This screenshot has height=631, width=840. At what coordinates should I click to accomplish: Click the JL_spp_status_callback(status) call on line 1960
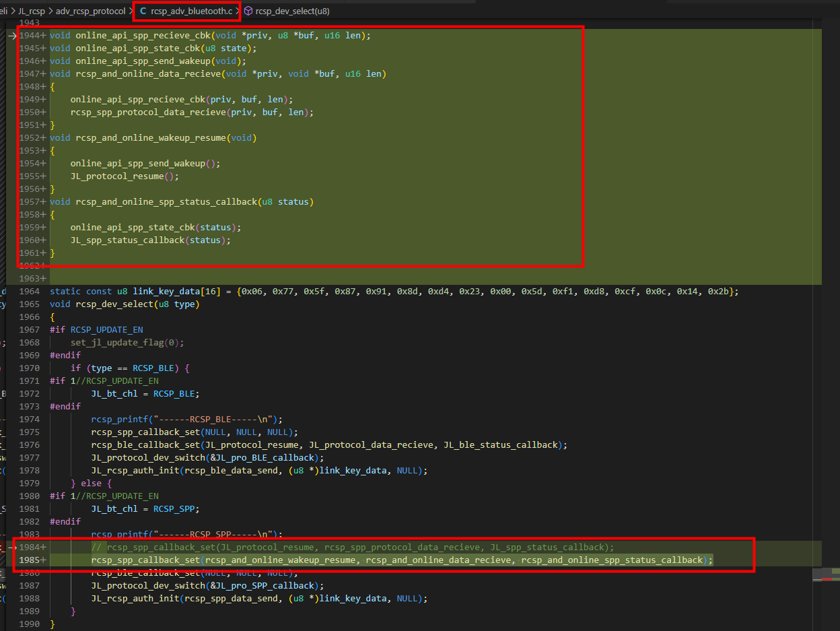pos(151,240)
